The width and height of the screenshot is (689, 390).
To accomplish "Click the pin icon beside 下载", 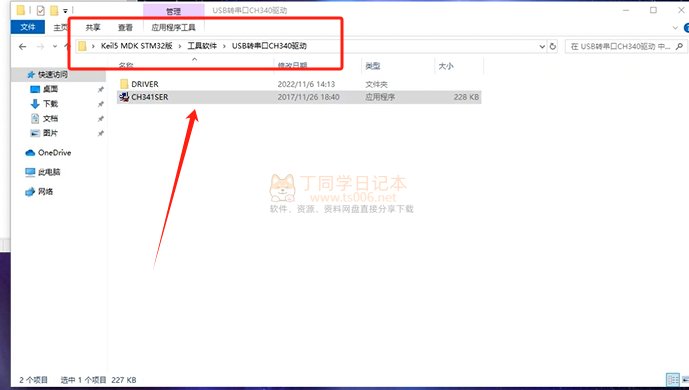I will tap(101, 104).
